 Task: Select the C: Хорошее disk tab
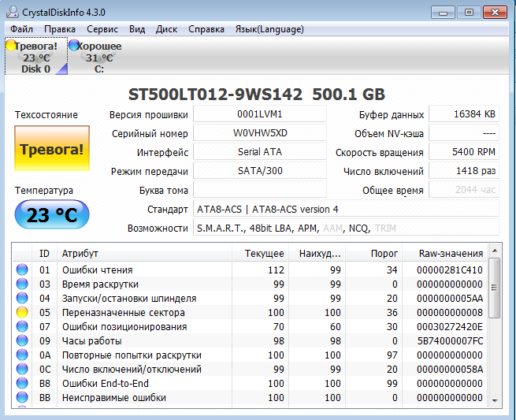pyautogui.click(x=98, y=56)
